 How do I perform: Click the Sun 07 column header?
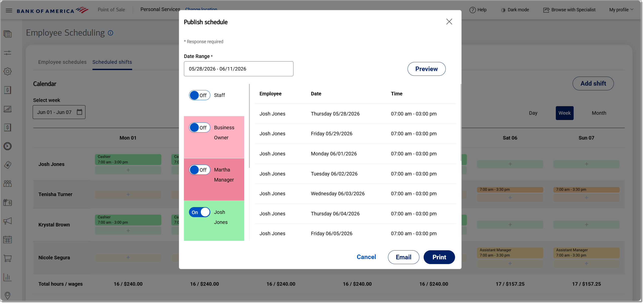click(x=586, y=138)
